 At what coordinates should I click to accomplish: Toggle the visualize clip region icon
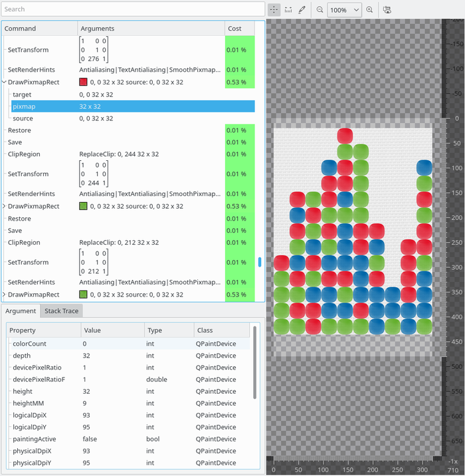(387, 10)
